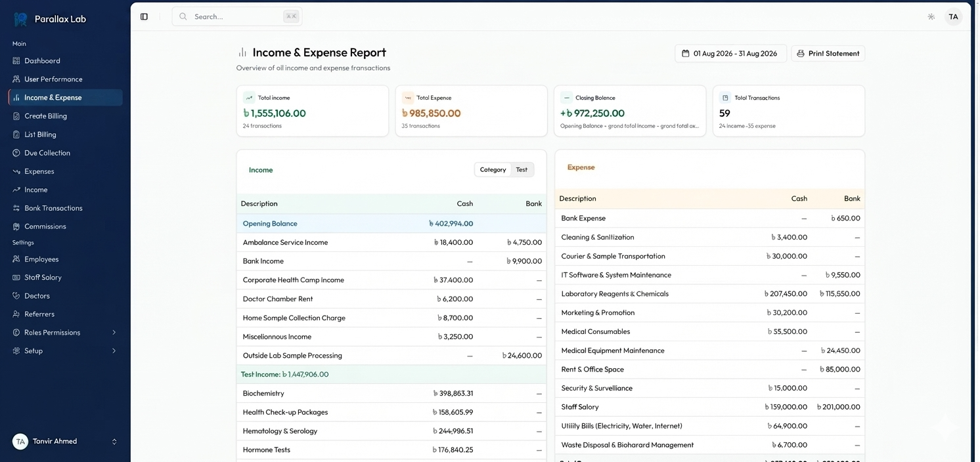The width and height of the screenshot is (980, 462).
Task: Select the Category view toggle
Action: pos(493,170)
